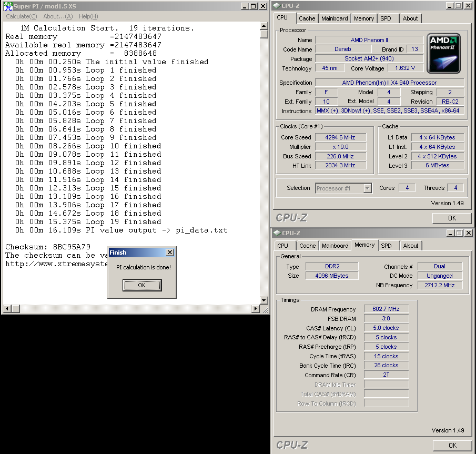Screen dimensions: 476x454
Task: Click Bank Cycle Time value 26 clocks
Action: point(386,365)
